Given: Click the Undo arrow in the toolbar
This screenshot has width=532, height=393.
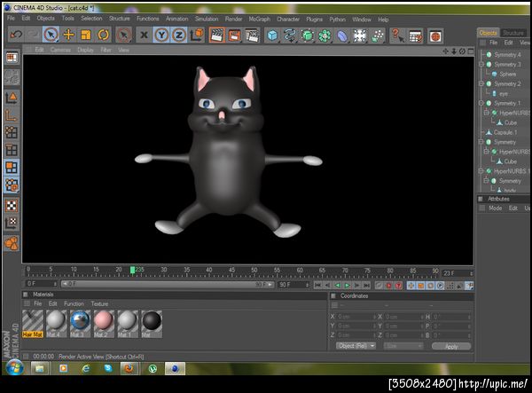Looking at the screenshot, I should coord(14,35).
